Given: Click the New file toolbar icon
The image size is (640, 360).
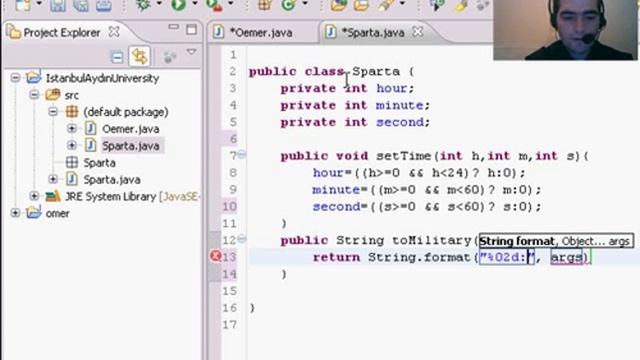Looking at the screenshot, I should [x=23, y=5].
